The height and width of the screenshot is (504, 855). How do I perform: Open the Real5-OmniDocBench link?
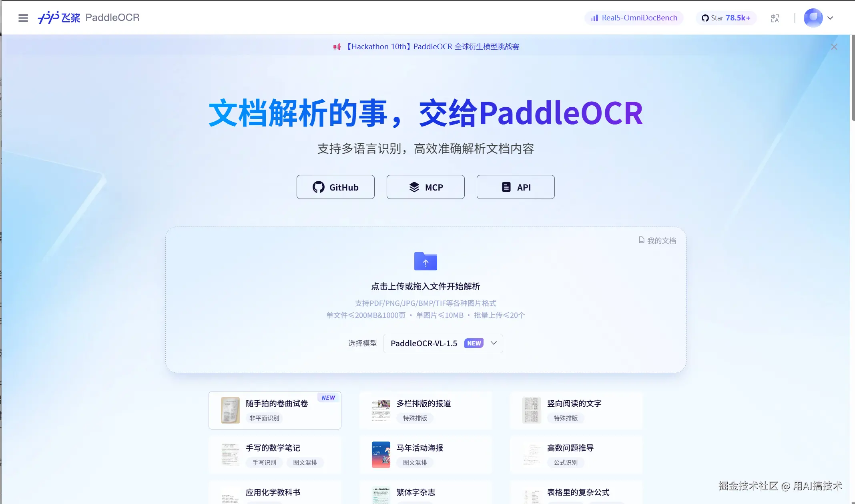(x=634, y=18)
